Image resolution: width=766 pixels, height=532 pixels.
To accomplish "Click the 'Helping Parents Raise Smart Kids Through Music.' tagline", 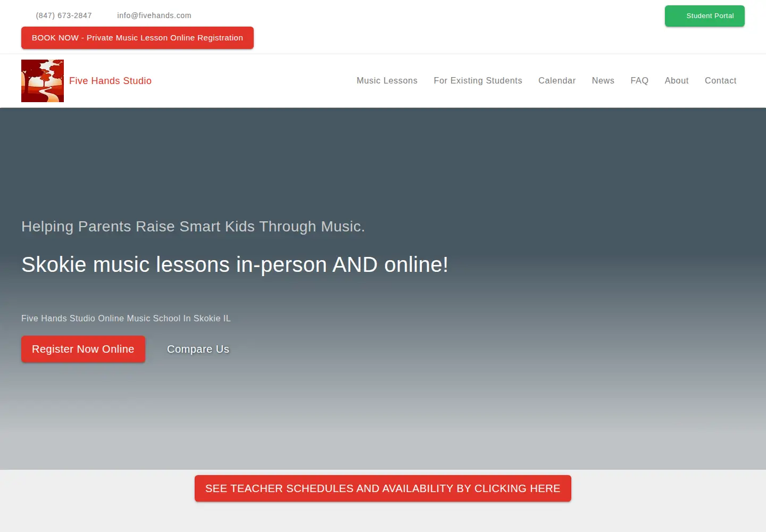I will pyautogui.click(x=193, y=227).
